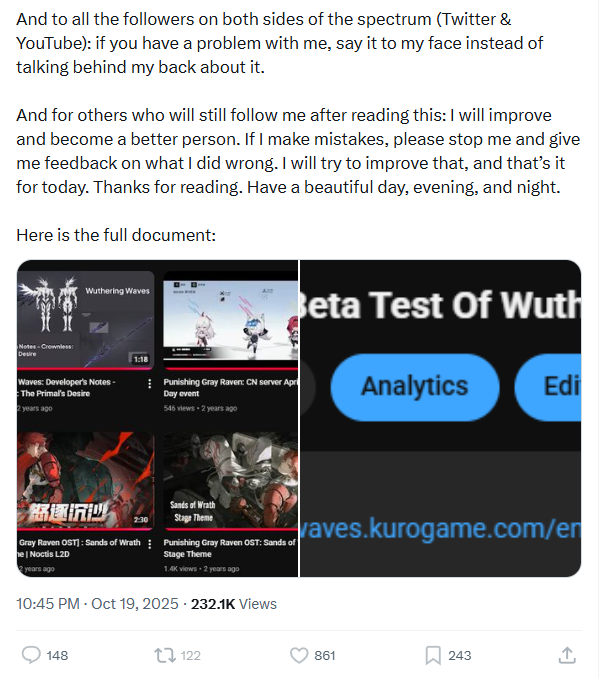The width and height of the screenshot is (600, 678).
Task: Click the 861 likes count
Action: point(325,656)
